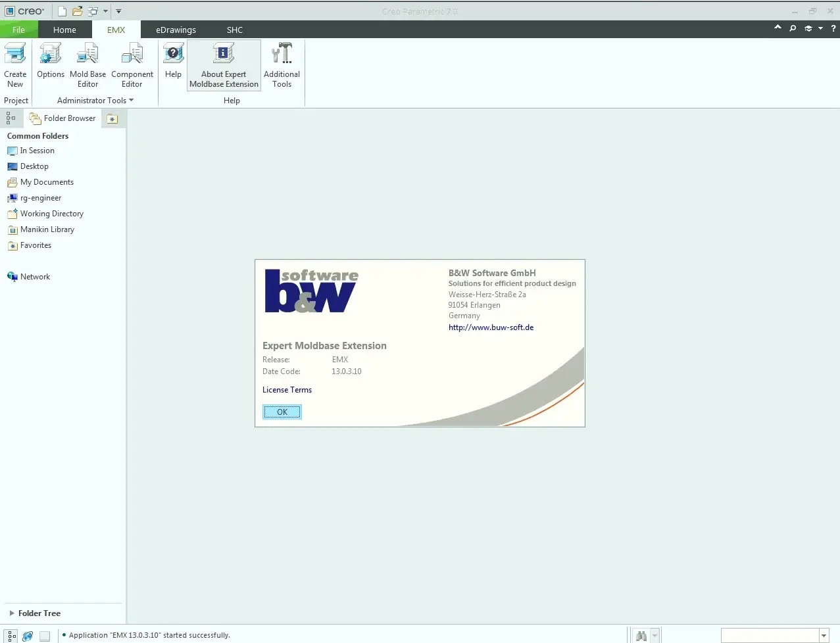Click the command search magnifier icon
This screenshot has height=643, width=840.
[793, 28]
